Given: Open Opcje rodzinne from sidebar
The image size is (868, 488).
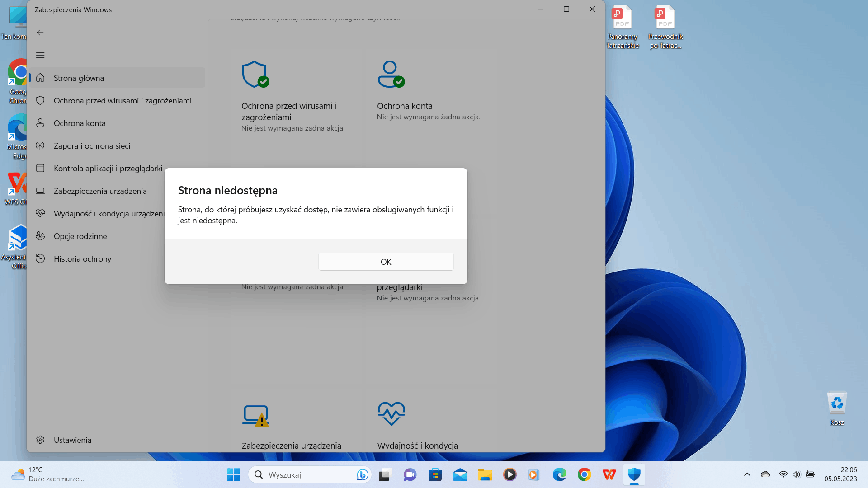Looking at the screenshot, I should pyautogui.click(x=80, y=236).
